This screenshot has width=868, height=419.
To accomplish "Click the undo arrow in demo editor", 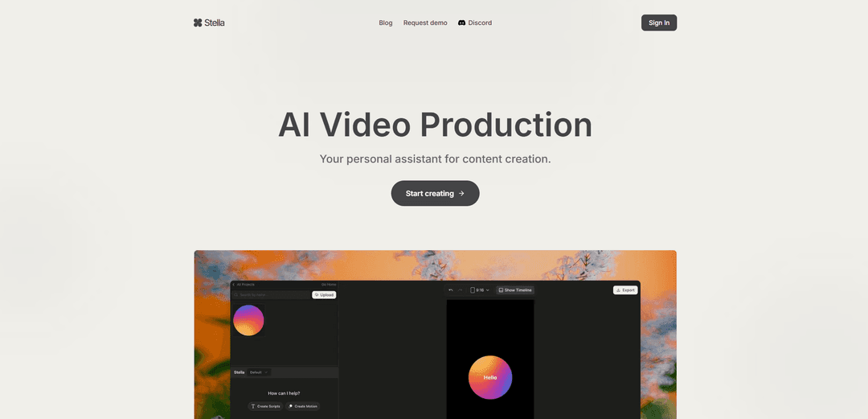I will [451, 290].
